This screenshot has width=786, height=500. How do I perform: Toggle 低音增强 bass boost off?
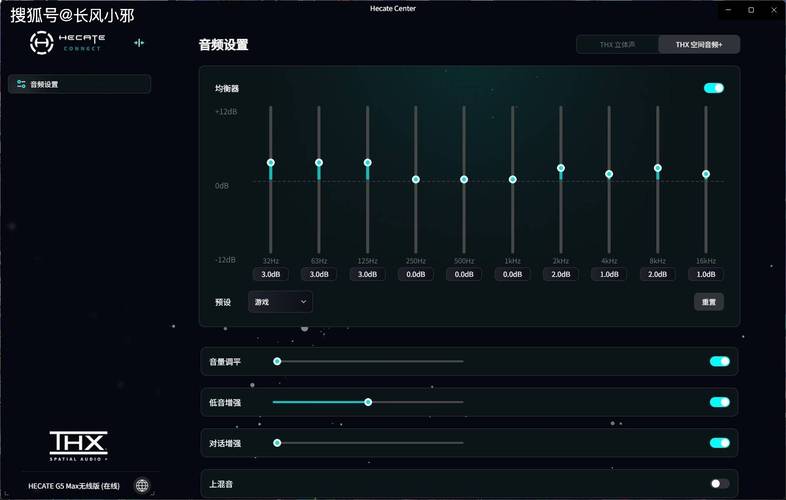[x=719, y=402]
